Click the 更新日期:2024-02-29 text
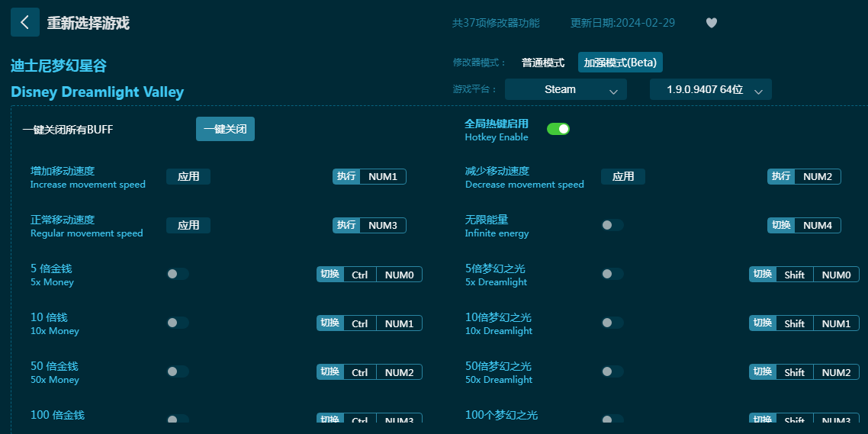The image size is (868, 434). (x=622, y=23)
